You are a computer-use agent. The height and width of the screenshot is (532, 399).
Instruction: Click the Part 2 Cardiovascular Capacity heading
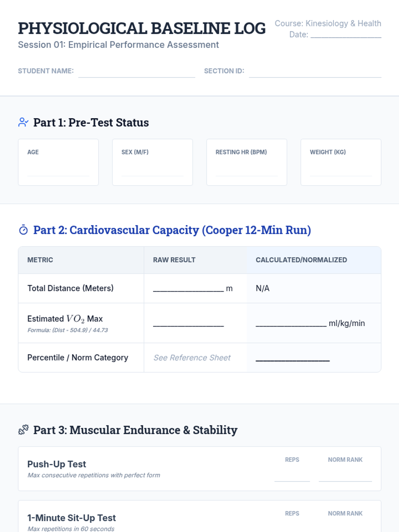coord(172,230)
